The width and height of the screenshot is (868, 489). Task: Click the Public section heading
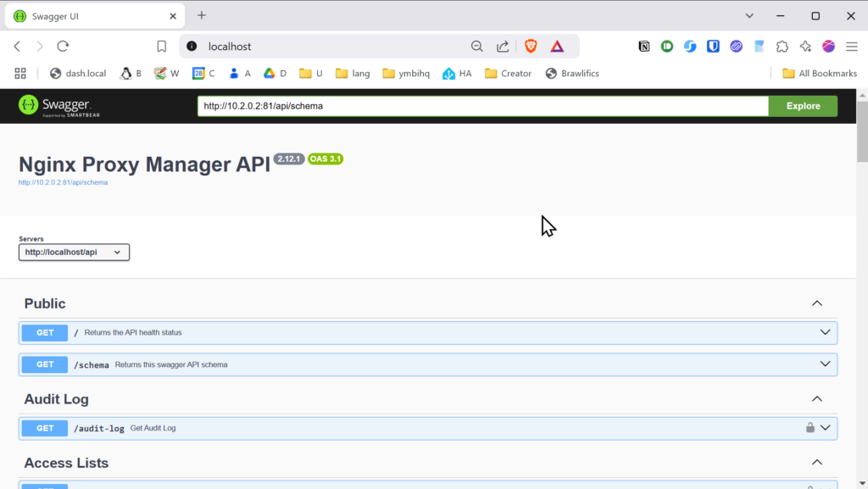[45, 303]
